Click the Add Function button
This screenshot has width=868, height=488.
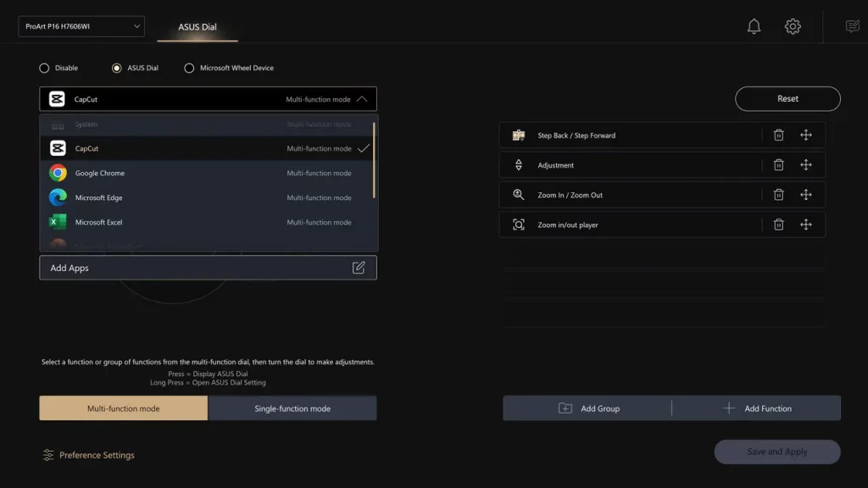tap(757, 408)
